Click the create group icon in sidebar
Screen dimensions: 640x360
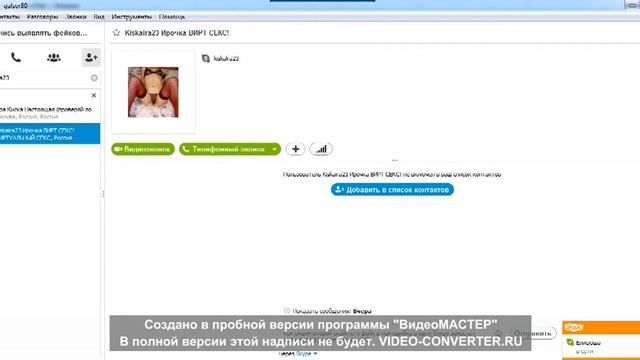(53, 58)
